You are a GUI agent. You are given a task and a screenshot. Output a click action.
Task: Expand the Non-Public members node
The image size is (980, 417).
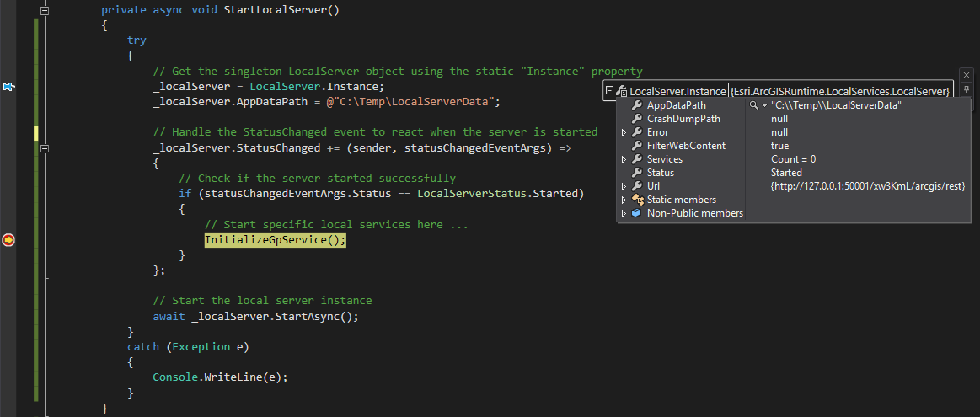(624, 213)
